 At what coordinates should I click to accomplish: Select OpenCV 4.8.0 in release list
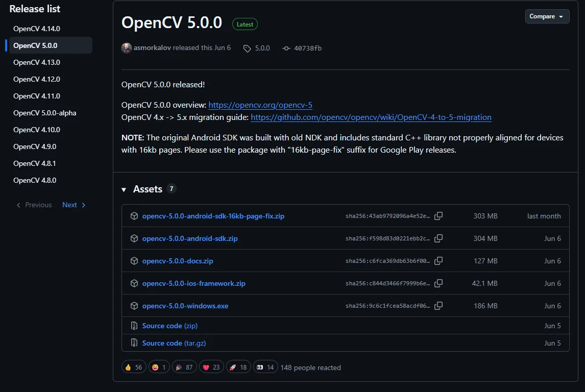[x=51, y=180]
